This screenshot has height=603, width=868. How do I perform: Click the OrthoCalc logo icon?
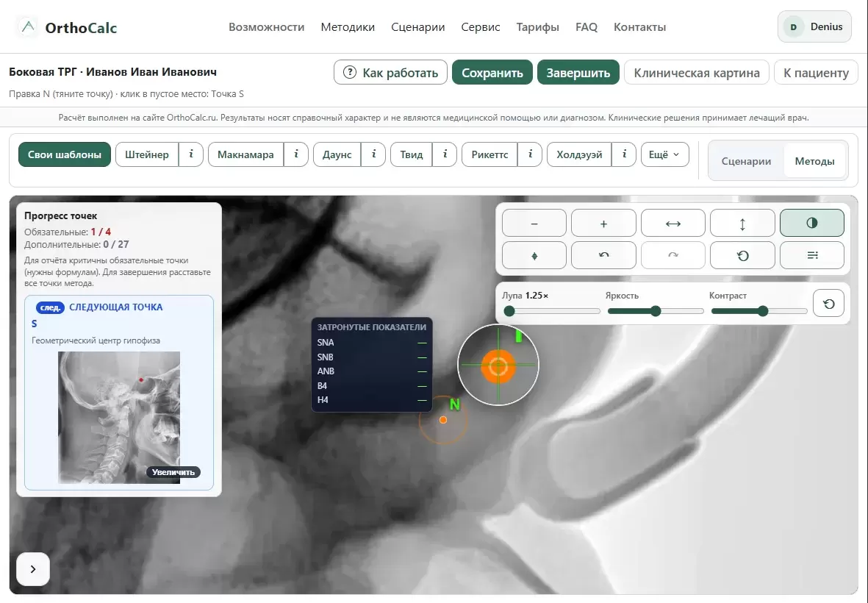[x=28, y=26]
